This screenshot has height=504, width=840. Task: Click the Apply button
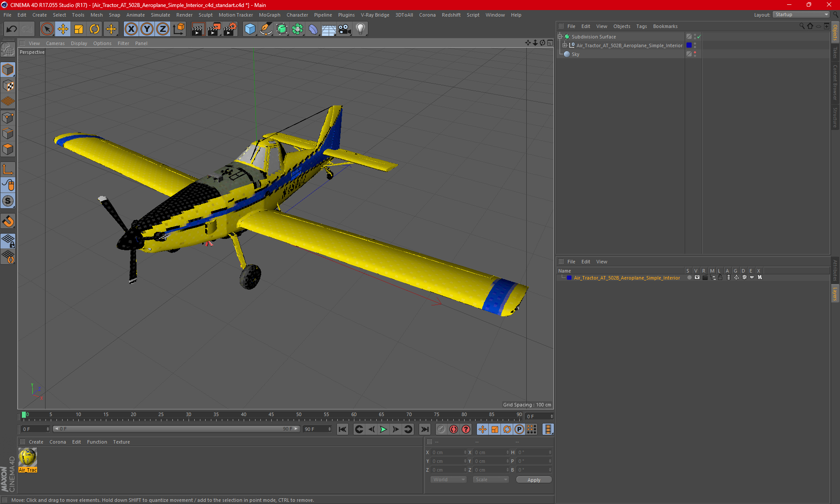coord(534,480)
